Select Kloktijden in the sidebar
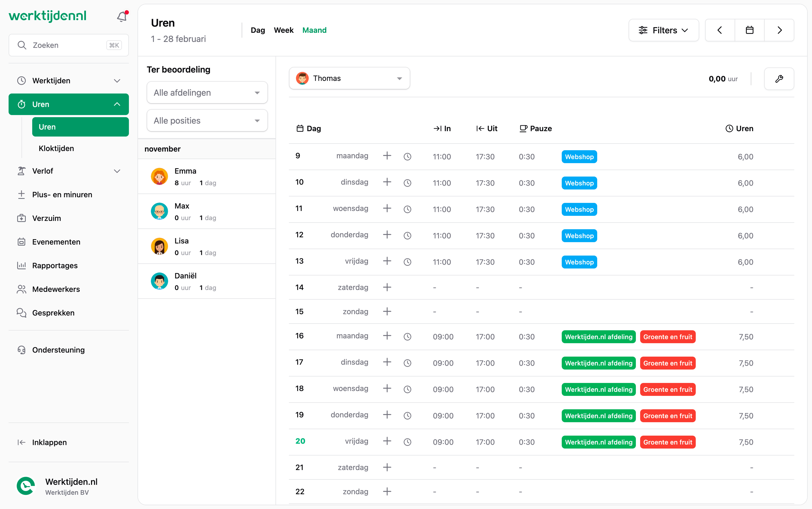Screen dimensions: 812x509 tap(56, 148)
